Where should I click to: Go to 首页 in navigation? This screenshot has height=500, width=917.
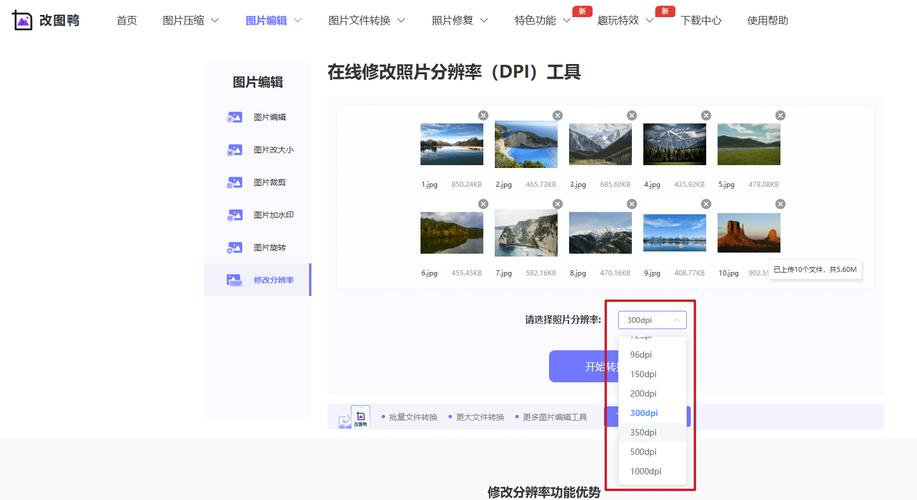(x=126, y=20)
